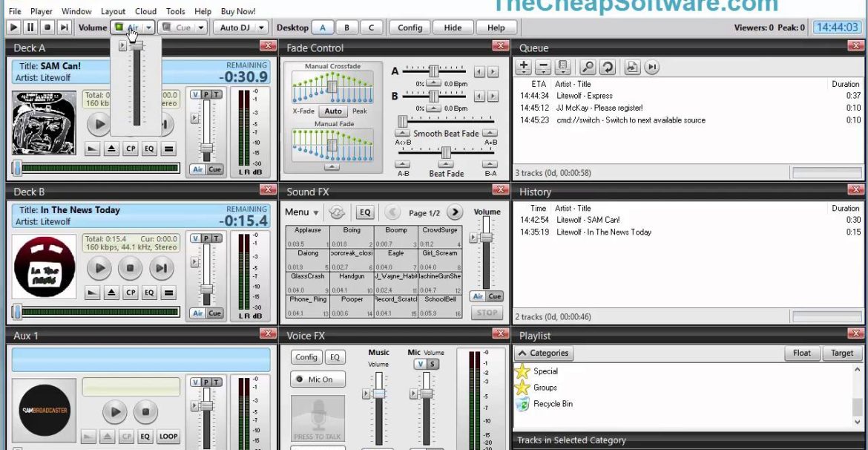This screenshot has width=868, height=450.
Task: Expand the Sound FX volume side arrow
Action: pos(473,238)
